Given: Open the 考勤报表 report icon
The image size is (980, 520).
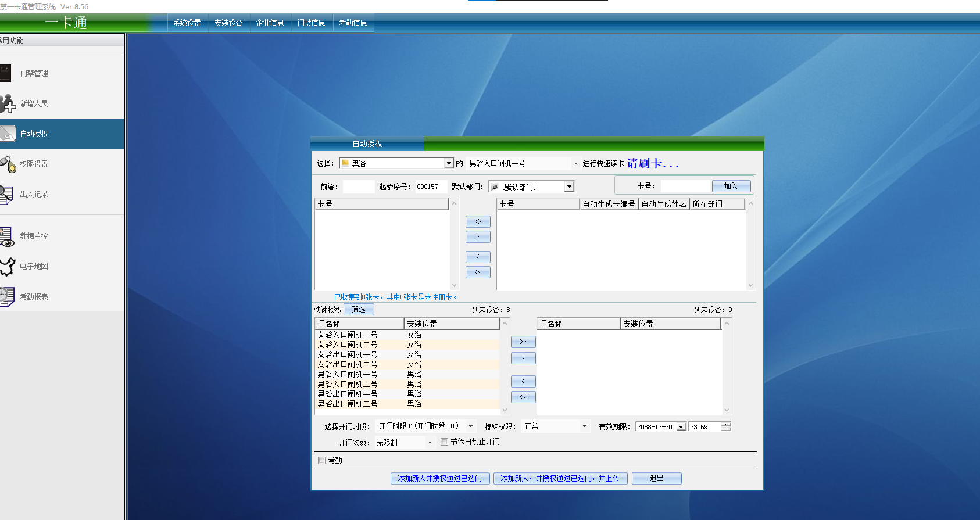Looking at the screenshot, I should [x=6, y=296].
